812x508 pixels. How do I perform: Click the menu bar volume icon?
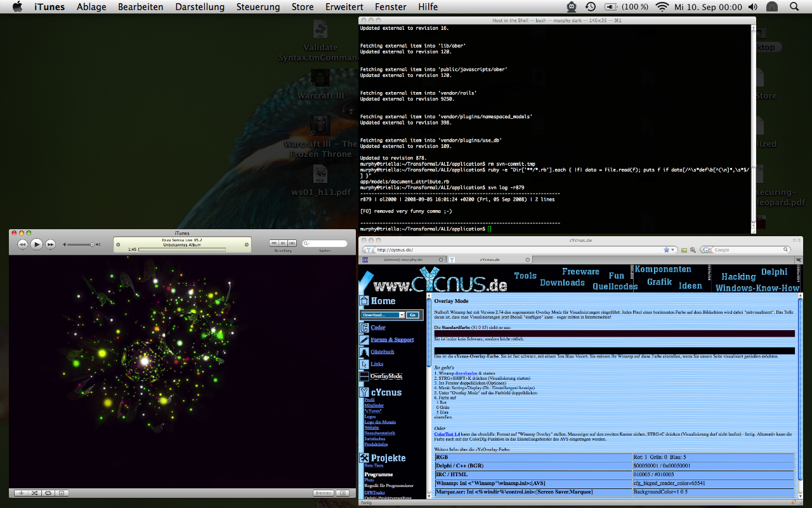click(753, 7)
